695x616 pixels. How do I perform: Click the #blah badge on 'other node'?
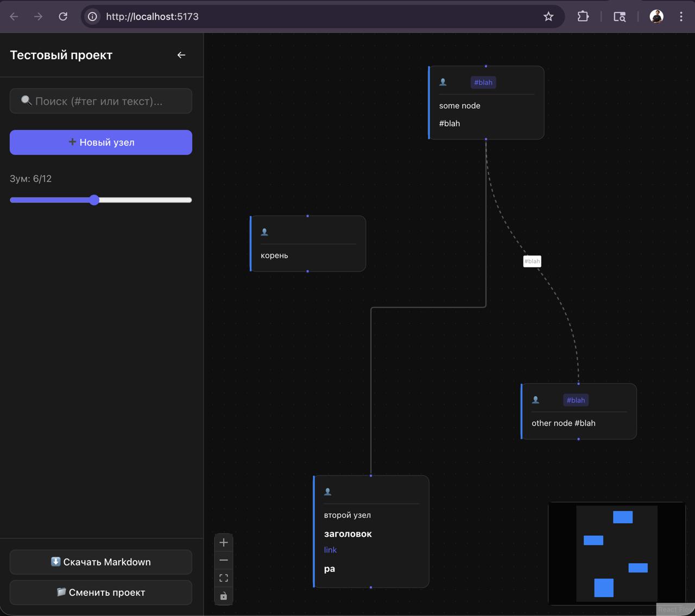[x=576, y=400]
